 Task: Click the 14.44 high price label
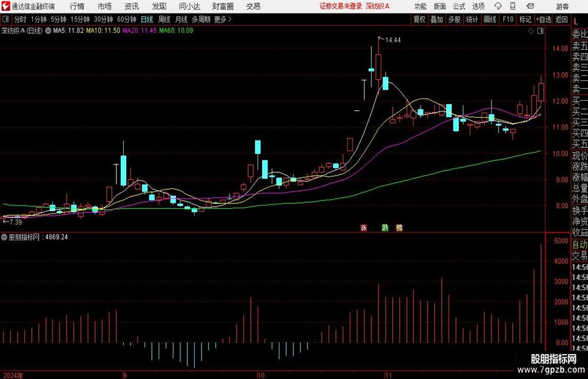coord(393,40)
